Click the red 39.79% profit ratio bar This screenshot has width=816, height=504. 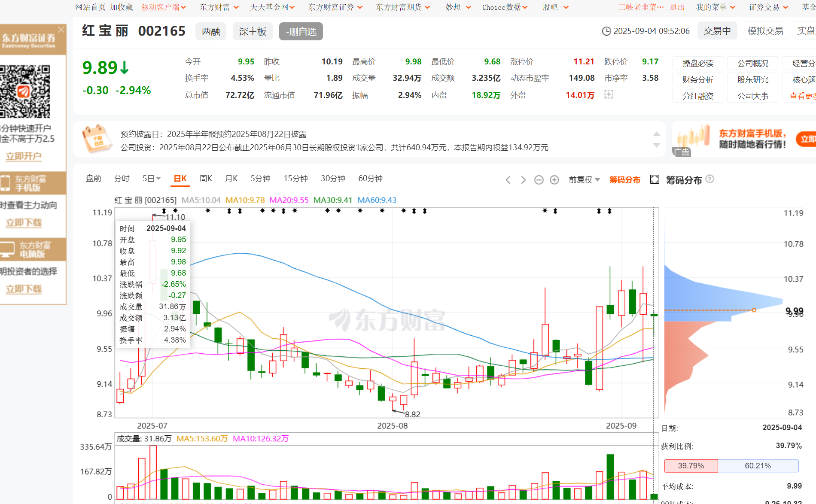pos(691,466)
